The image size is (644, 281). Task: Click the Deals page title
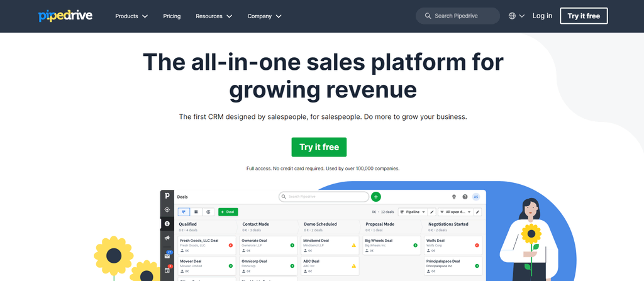coord(182,197)
